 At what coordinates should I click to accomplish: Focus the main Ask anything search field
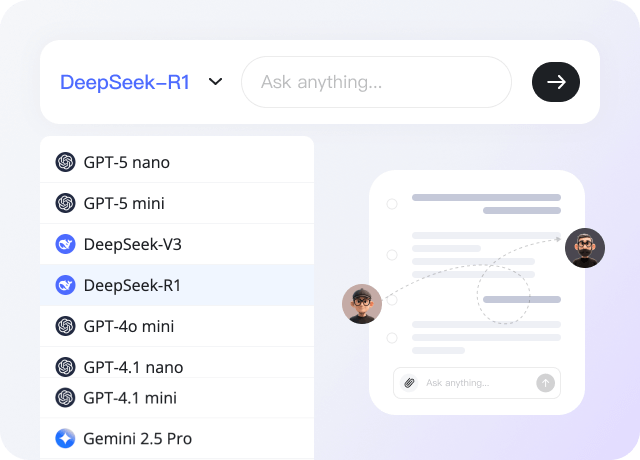(375, 82)
